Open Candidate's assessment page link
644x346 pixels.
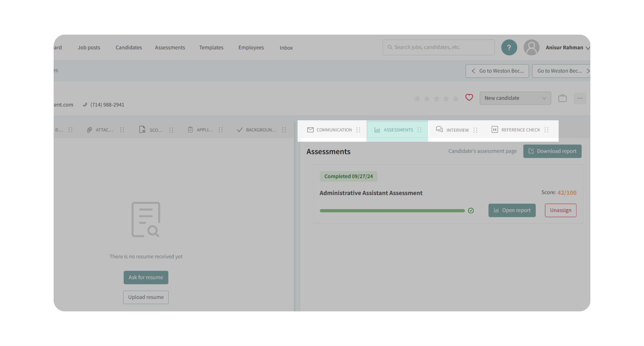pos(482,151)
